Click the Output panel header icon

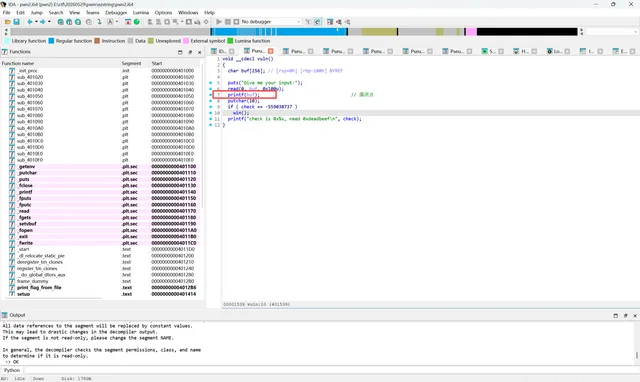4,315
